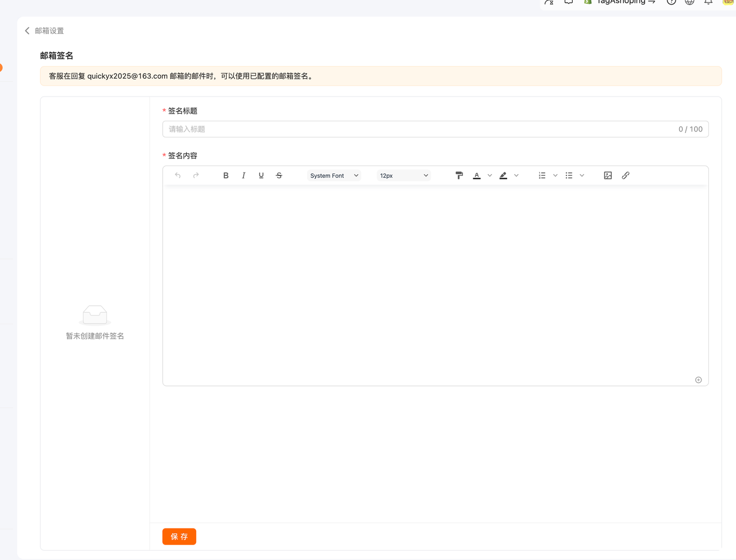Expand the text color picker arrow

tap(490, 175)
